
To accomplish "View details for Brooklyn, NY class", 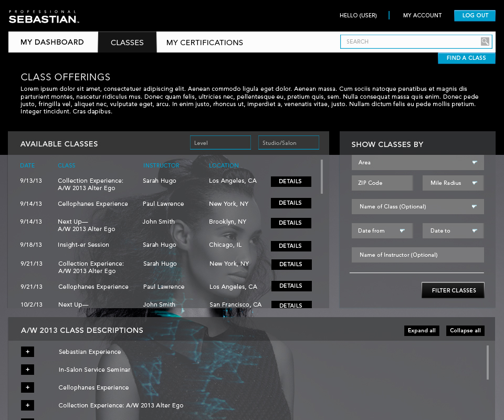I will pos(291,223).
